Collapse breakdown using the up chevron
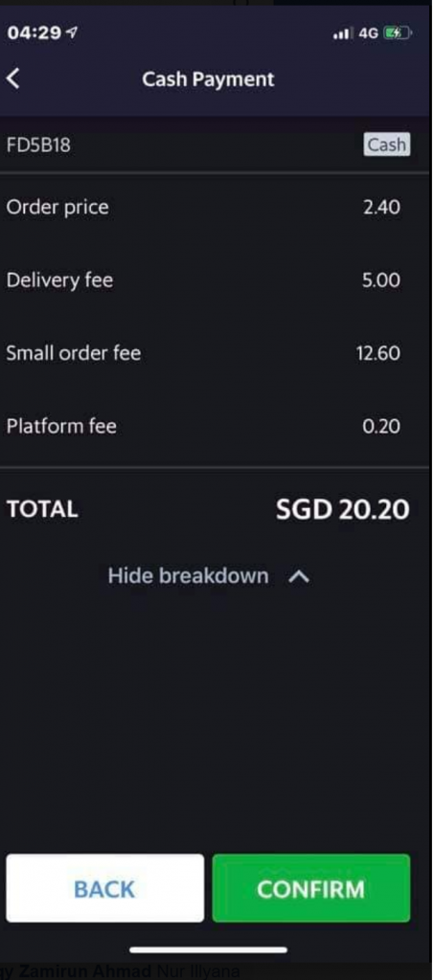The width and height of the screenshot is (434, 980). (299, 577)
